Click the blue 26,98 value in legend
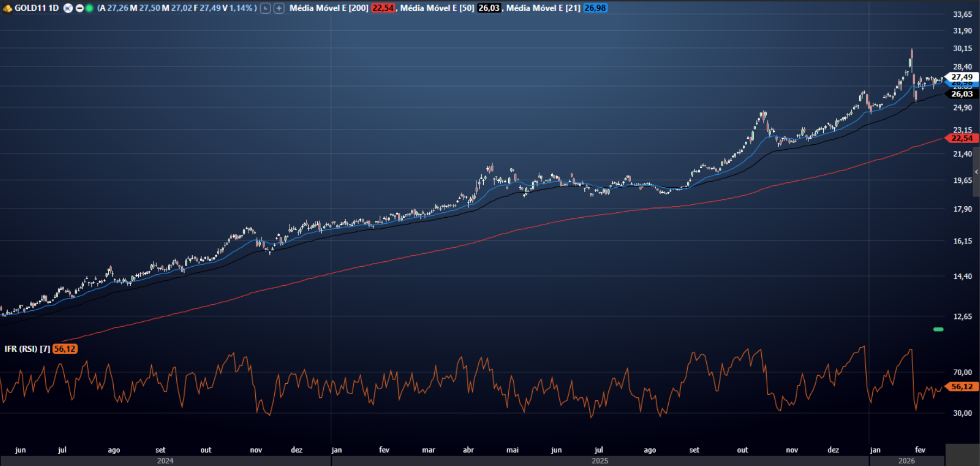 point(595,8)
